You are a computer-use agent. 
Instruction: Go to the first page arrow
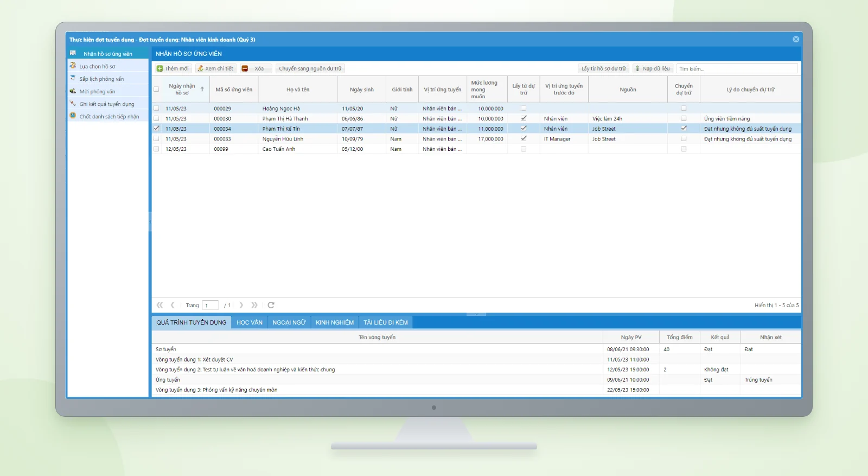(x=159, y=305)
